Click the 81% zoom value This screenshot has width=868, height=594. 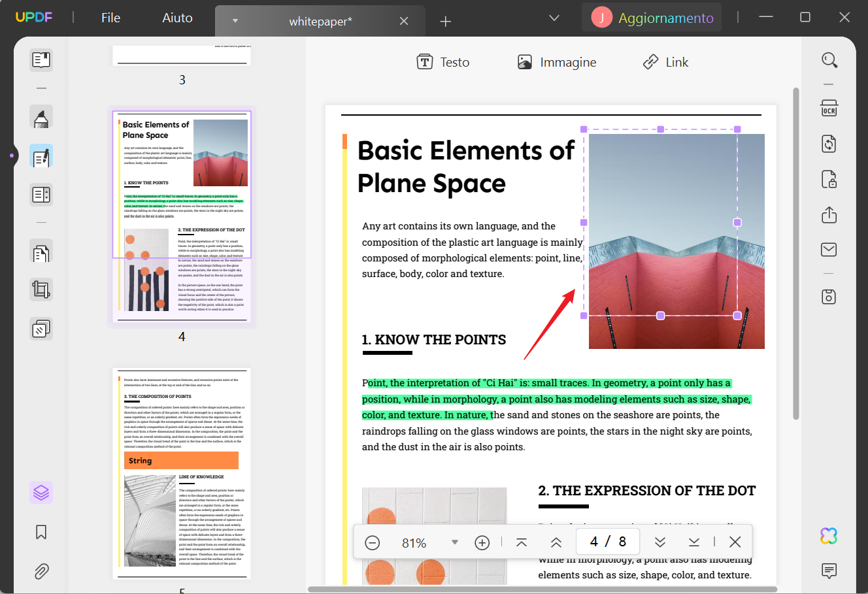414,543
